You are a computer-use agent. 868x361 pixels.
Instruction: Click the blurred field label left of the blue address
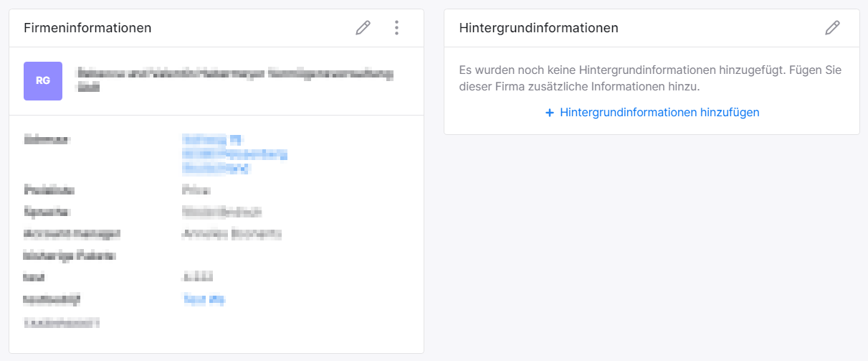pyautogui.click(x=49, y=139)
